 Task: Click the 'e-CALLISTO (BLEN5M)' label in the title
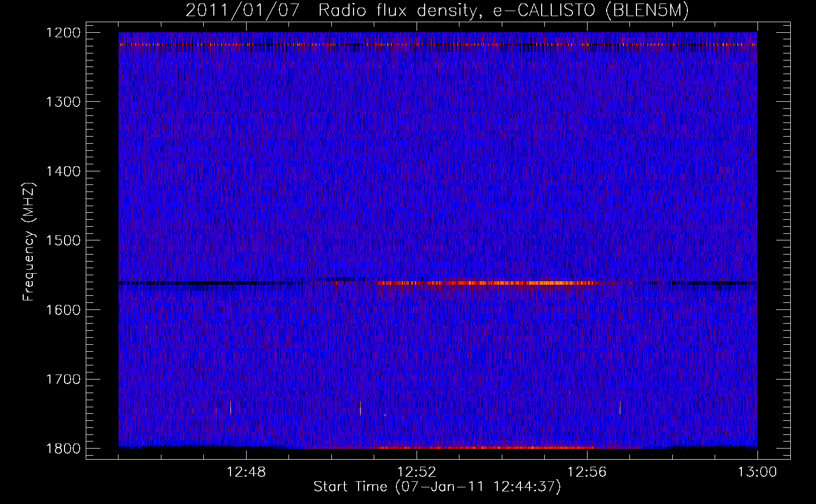[591, 10]
